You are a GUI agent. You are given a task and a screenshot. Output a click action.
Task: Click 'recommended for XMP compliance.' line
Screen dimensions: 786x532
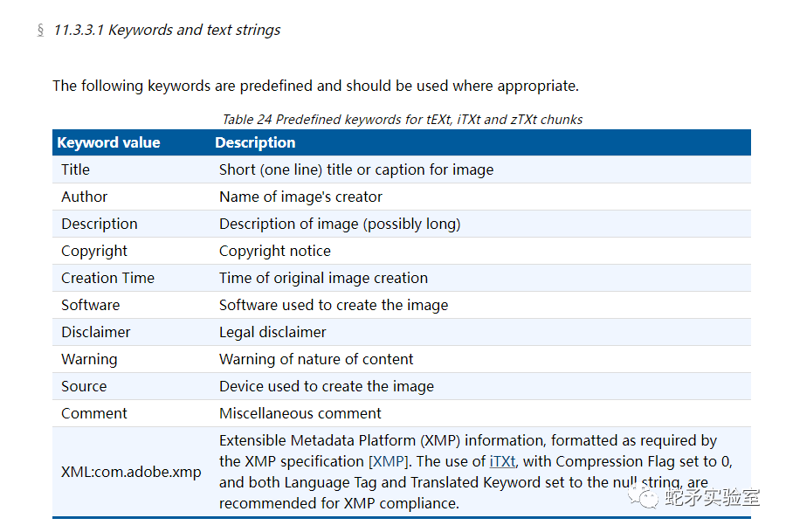coord(340,503)
